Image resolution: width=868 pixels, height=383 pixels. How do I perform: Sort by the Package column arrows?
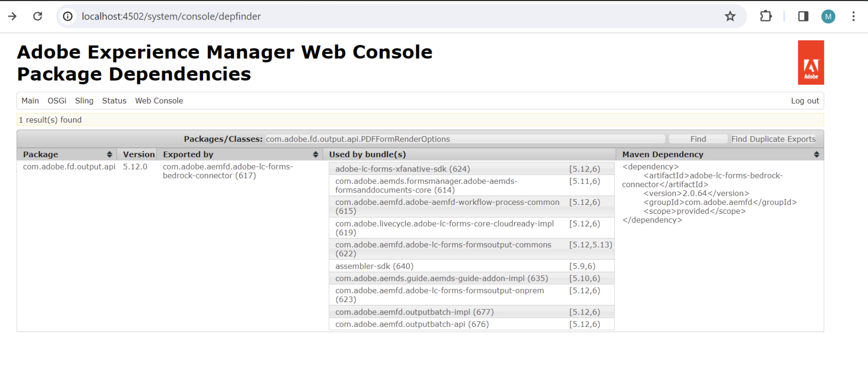pyautogui.click(x=109, y=155)
